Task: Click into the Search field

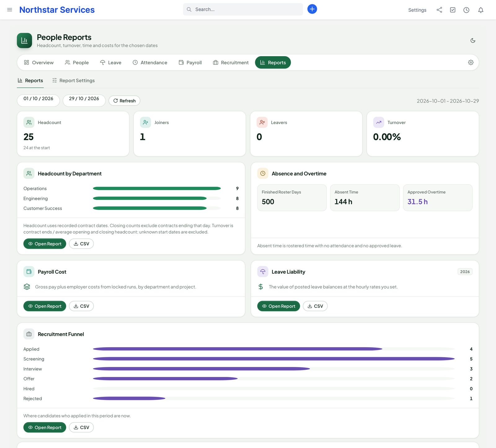Action: tap(243, 9)
